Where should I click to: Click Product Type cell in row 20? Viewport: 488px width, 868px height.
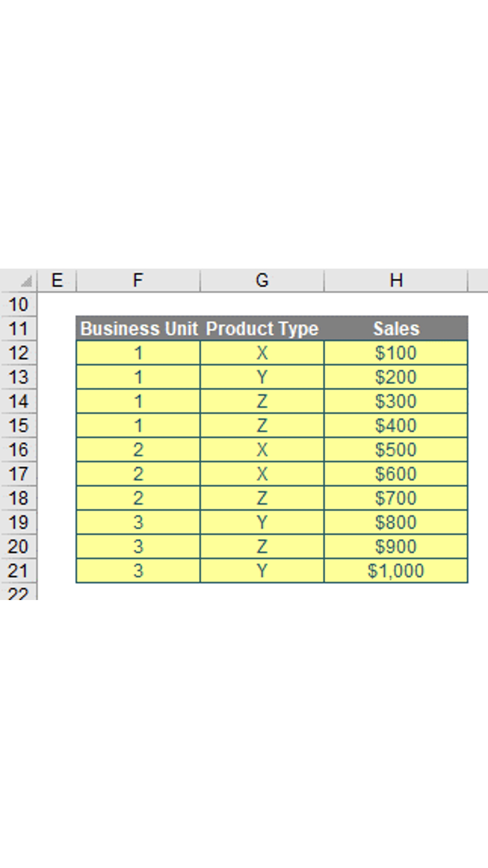point(262,547)
